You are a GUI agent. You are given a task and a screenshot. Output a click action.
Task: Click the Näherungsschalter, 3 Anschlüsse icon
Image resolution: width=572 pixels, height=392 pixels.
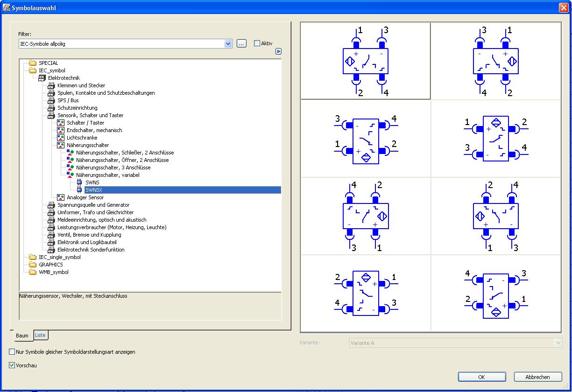coord(70,168)
